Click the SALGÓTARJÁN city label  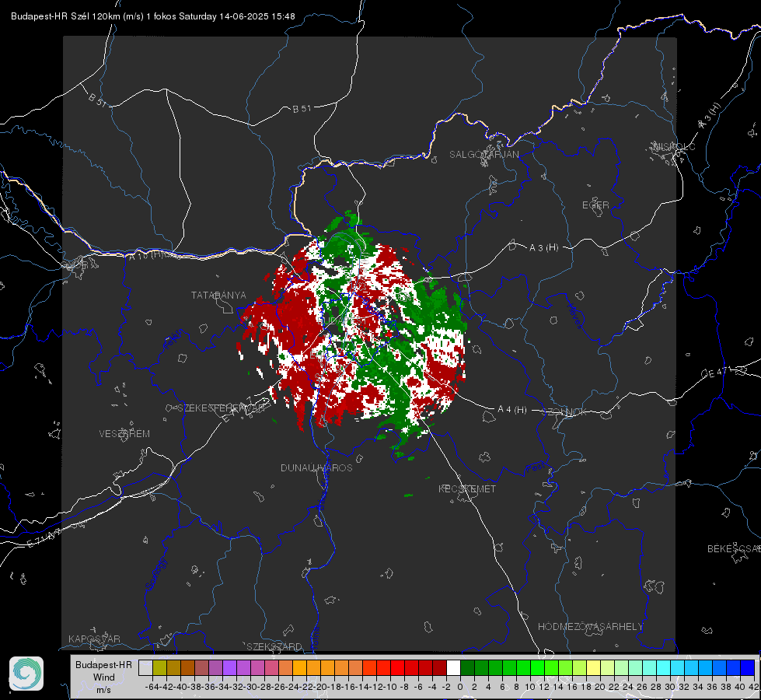click(483, 155)
